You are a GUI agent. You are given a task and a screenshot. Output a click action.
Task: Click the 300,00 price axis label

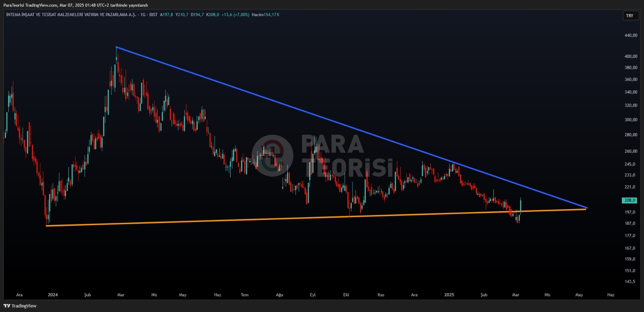click(631, 120)
